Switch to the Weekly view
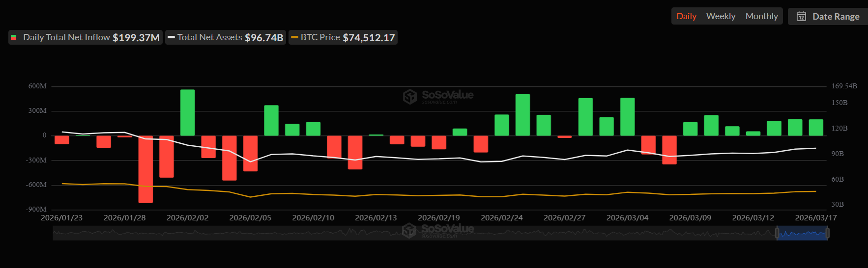The height and width of the screenshot is (268, 868). point(721,16)
